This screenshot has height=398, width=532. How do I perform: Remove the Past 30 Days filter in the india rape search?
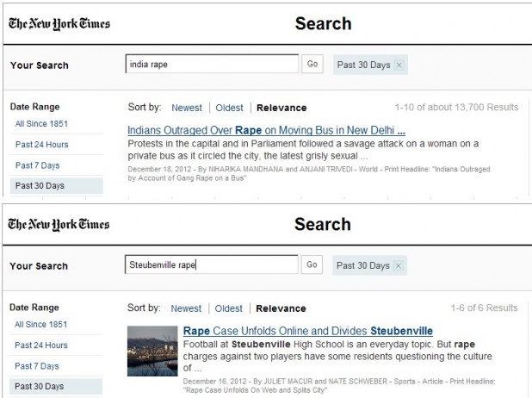tap(399, 65)
